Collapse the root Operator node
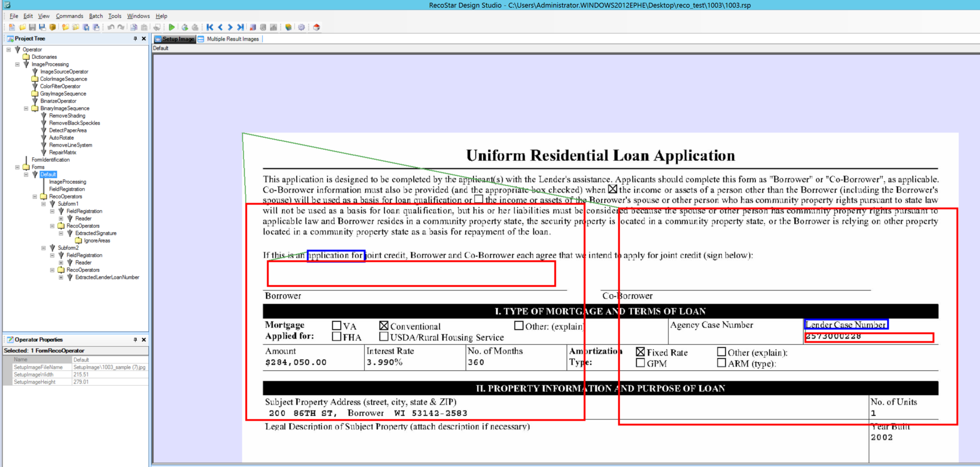This screenshot has width=980, height=467. pos(9,50)
